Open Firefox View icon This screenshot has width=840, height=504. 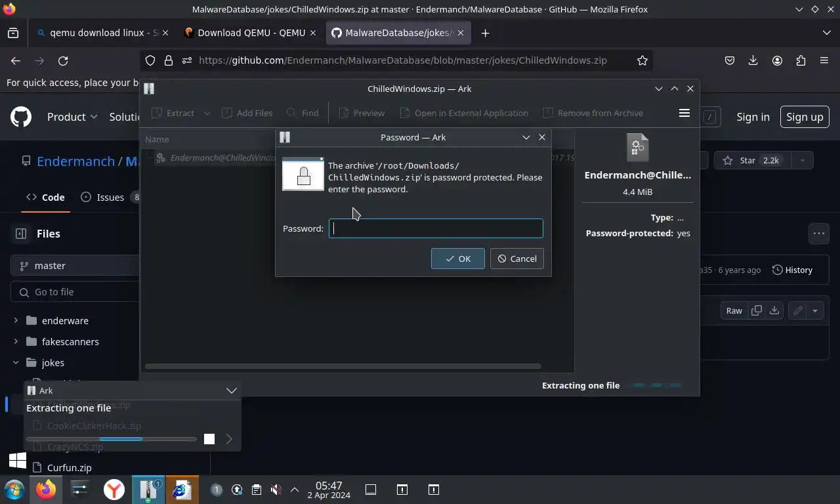tap(13, 33)
